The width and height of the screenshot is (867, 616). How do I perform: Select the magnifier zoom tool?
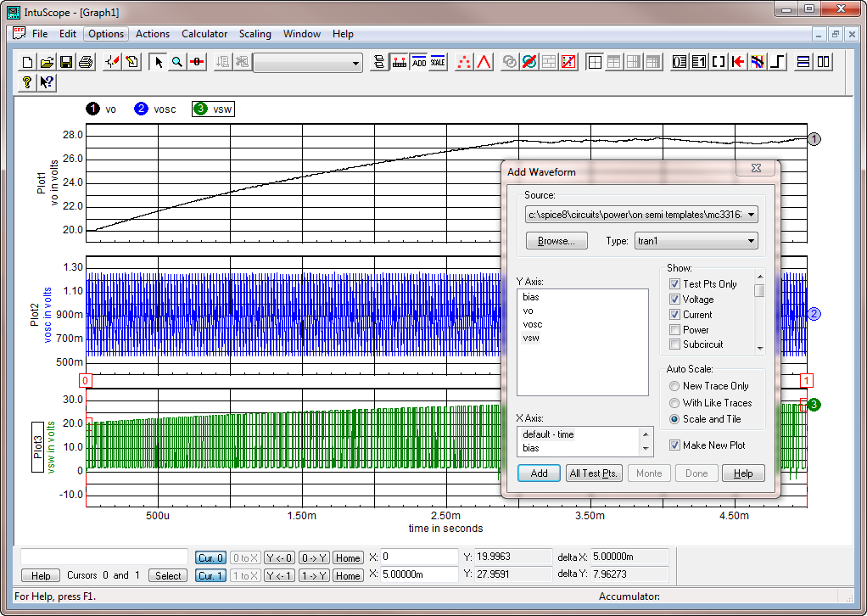pos(177,62)
